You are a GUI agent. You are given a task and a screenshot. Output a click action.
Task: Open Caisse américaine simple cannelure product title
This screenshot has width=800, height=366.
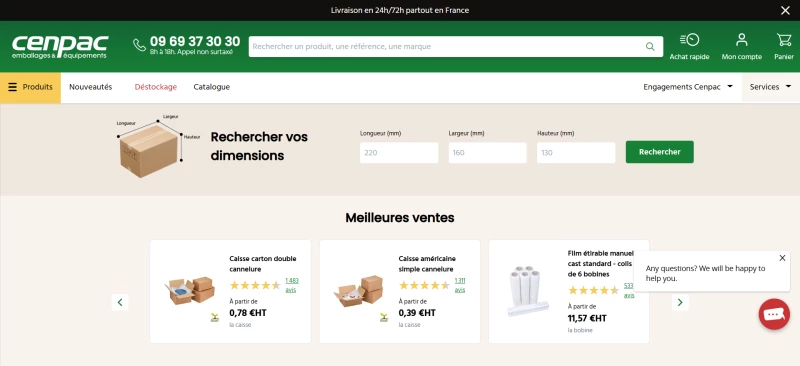click(427, 264)
